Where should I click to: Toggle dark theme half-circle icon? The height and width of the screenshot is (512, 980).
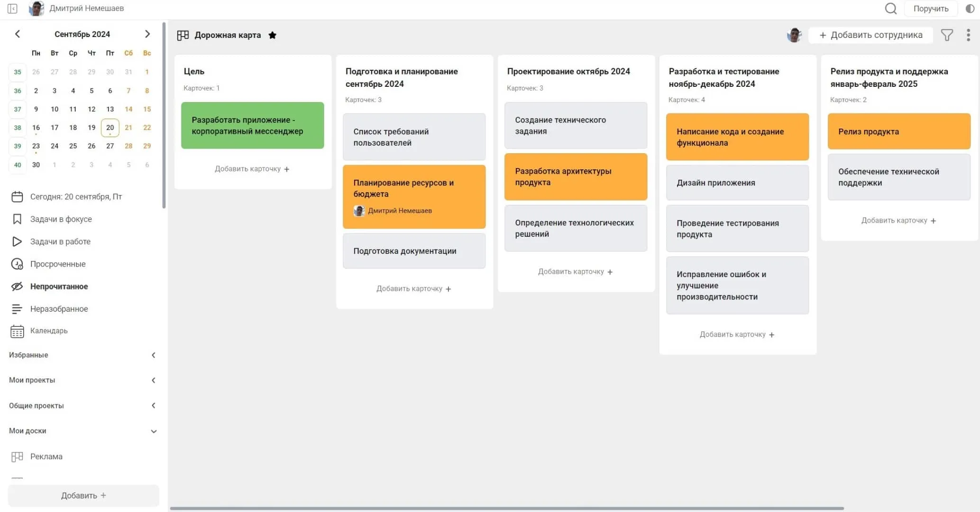tap(970, 9)
